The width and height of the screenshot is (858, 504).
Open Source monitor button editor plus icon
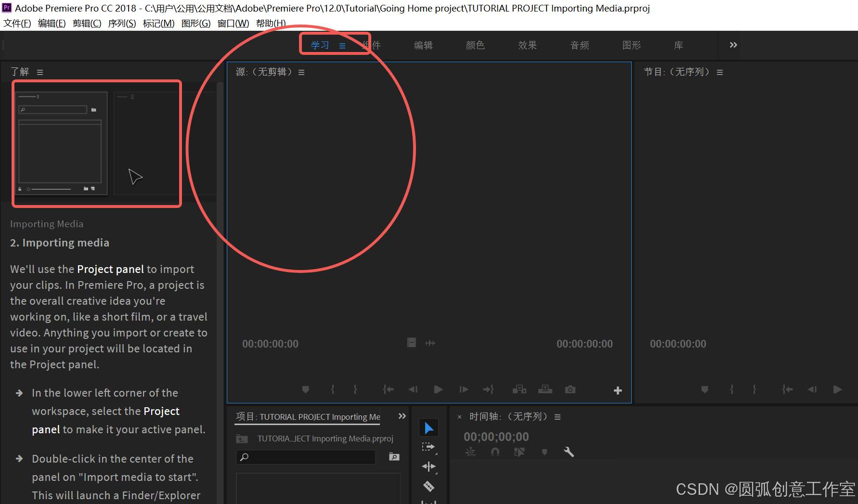pos(618,390)
